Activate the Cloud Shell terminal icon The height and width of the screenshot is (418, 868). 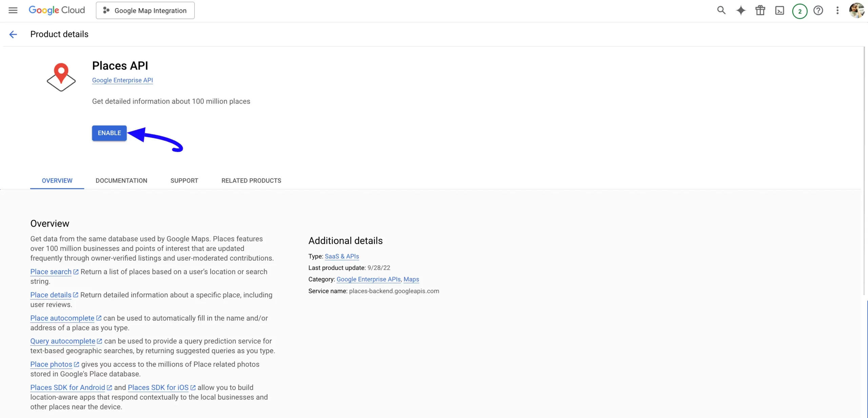(x=780, y=11)
